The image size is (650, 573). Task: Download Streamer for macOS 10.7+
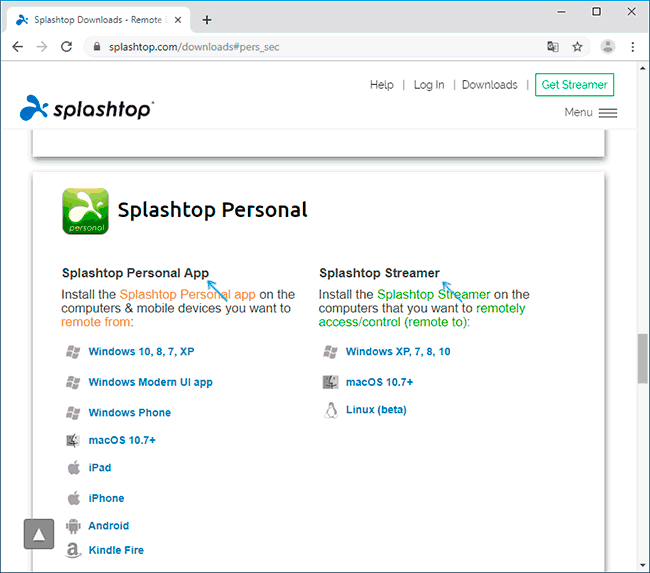point(379,382)
